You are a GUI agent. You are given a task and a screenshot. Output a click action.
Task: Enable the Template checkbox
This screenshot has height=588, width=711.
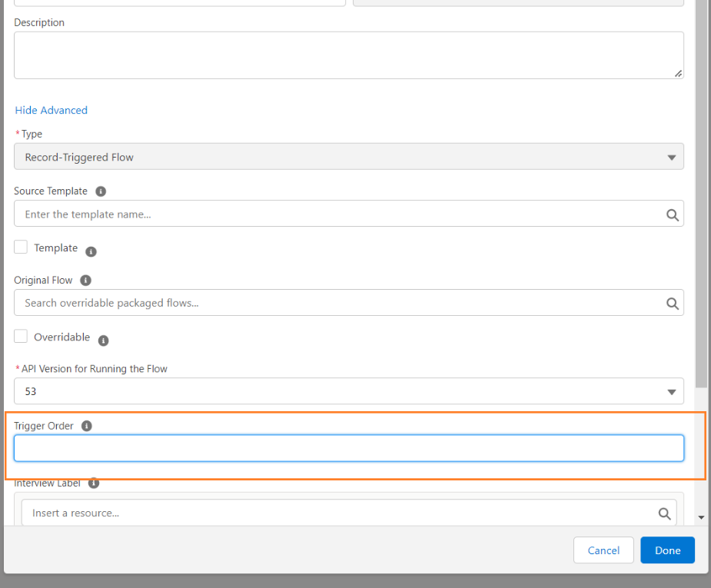[x=21, y=247]
